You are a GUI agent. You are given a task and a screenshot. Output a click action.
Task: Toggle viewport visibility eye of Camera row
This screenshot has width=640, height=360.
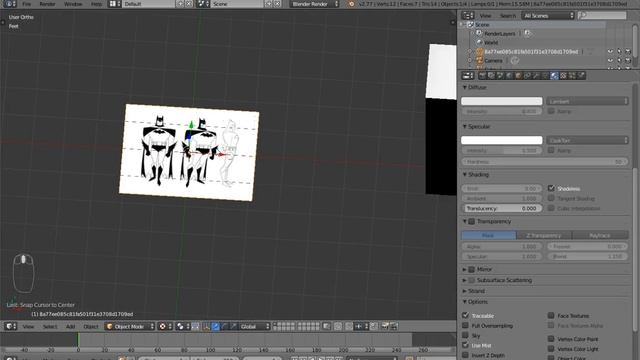coord(610,60)
